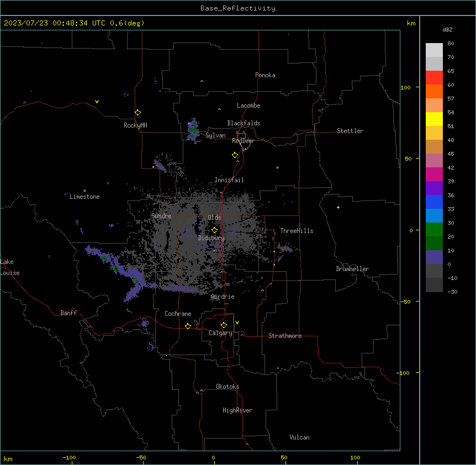The height and width of the screenshot is (465, 476).
Task: Select the Cochrane city label
Action: click(178, 314)
